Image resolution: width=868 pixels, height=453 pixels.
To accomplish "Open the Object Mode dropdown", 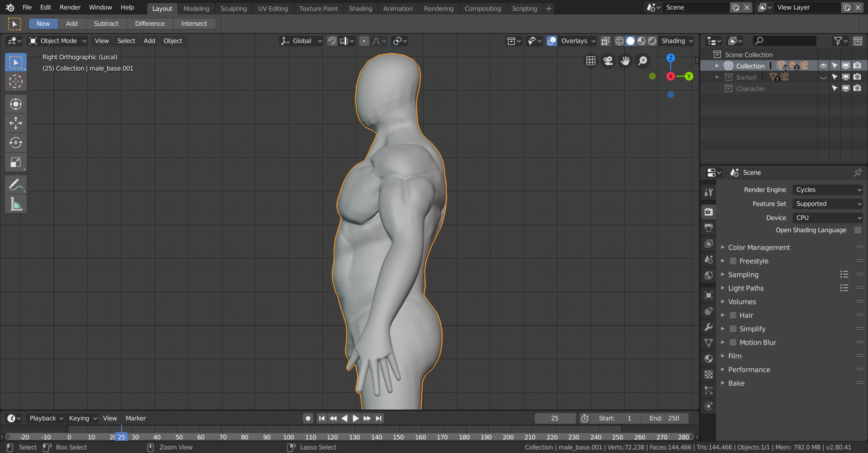I will click(x=58, y=41).
